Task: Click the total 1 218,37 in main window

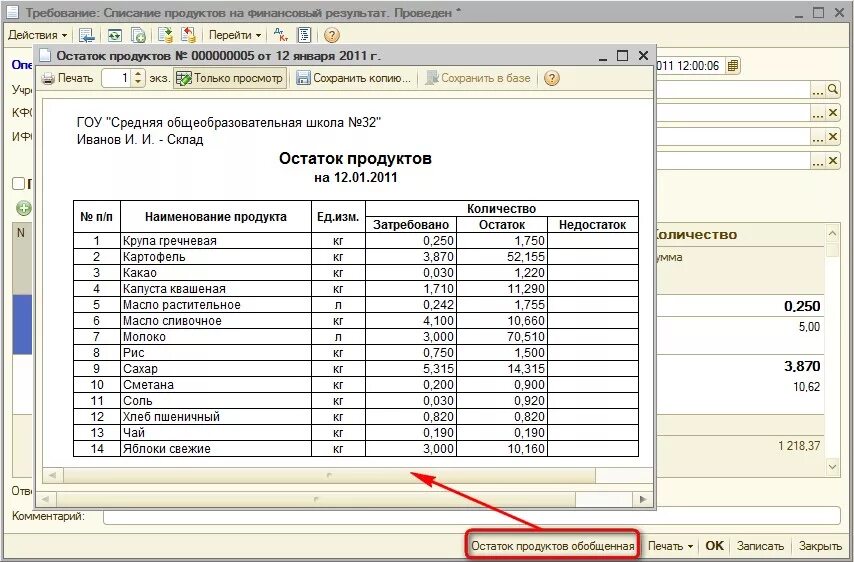Action: click(x=799, y=446)
